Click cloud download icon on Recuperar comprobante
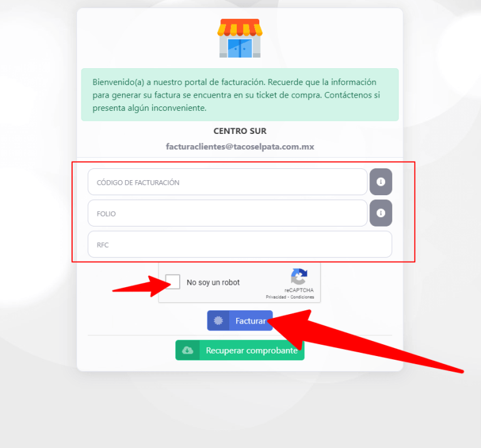This screenshot has height=448, width=481. 187,350
